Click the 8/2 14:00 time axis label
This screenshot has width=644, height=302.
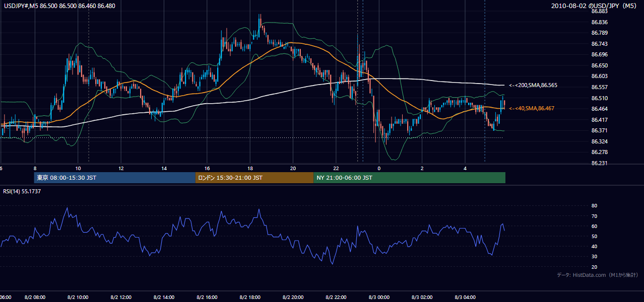pos(164,297)
